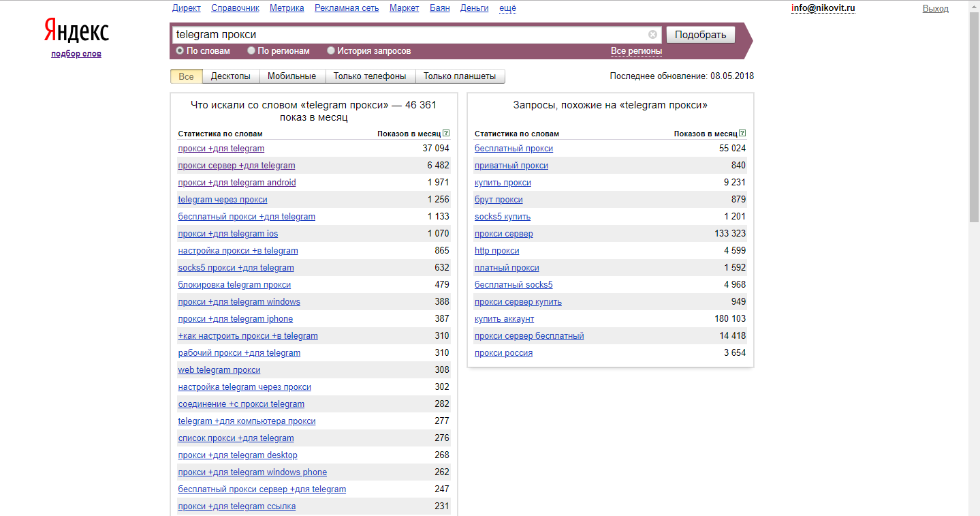This screenshot has width=980, height=516.
Task: Click the Яндекс logo
Action: pyautogui.click(x=76, y=31)
